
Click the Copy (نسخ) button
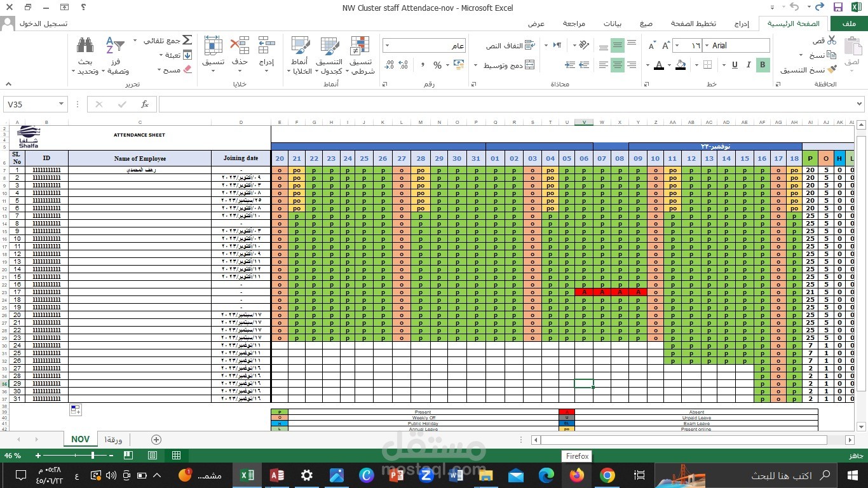[823, 55]
